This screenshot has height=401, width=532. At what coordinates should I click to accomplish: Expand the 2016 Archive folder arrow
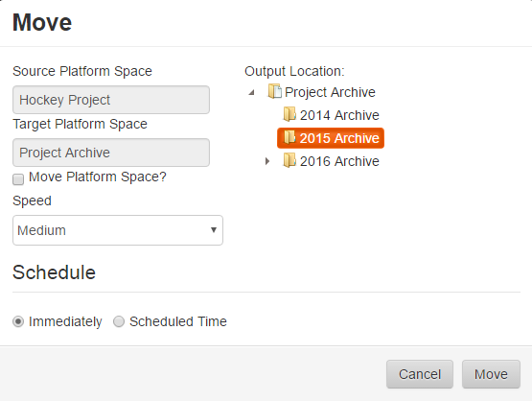pos(267,161)
